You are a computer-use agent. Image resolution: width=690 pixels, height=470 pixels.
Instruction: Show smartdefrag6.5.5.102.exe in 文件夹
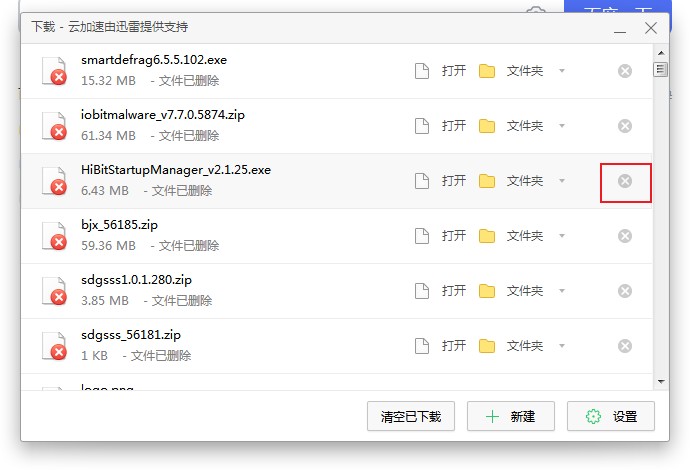(511, 71)
